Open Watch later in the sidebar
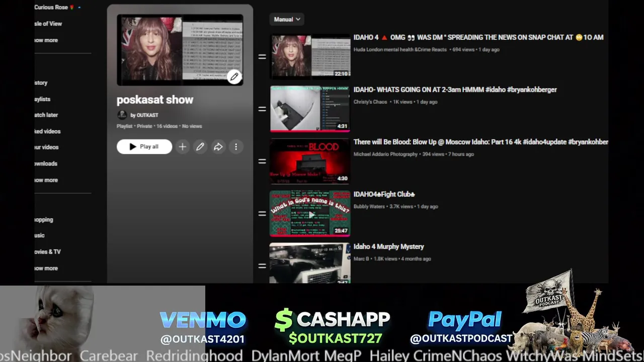Viewport: 644px width, 362px height. click(46, 115)
